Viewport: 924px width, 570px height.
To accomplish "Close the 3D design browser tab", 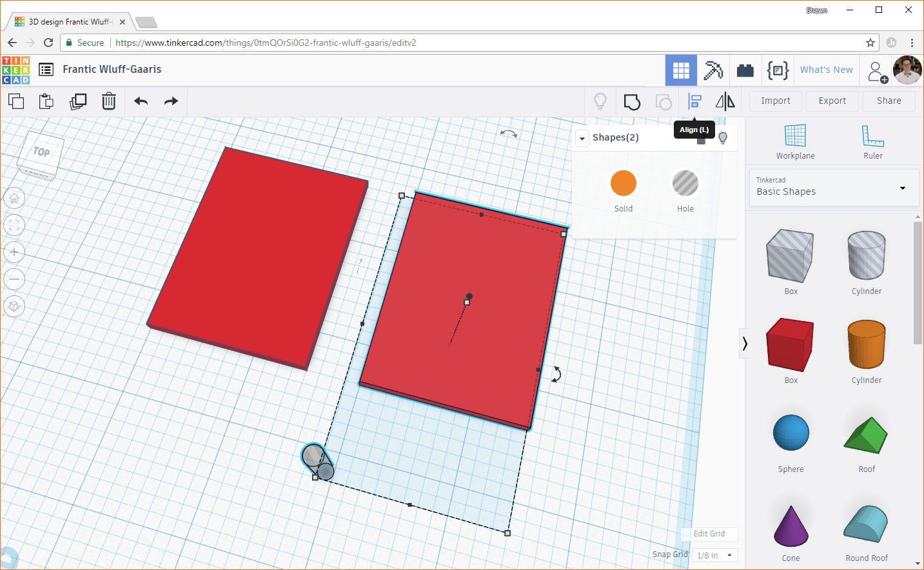I will click(x=123, y=22).
